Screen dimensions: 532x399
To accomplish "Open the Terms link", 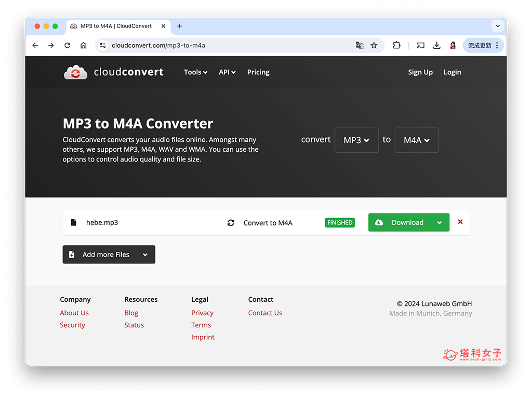I will point(201,325).
